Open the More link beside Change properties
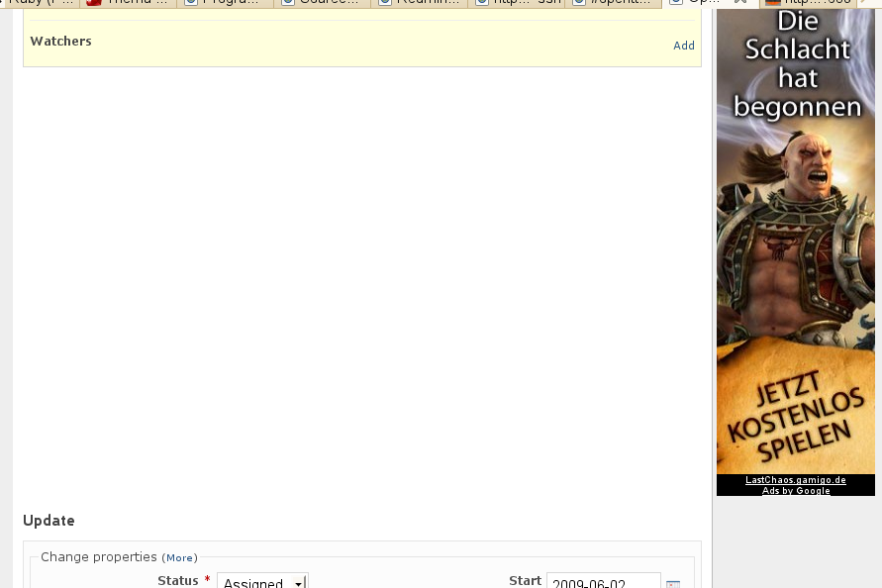The height and width of the screenshot is (588, 882). [x=179, y=557]
